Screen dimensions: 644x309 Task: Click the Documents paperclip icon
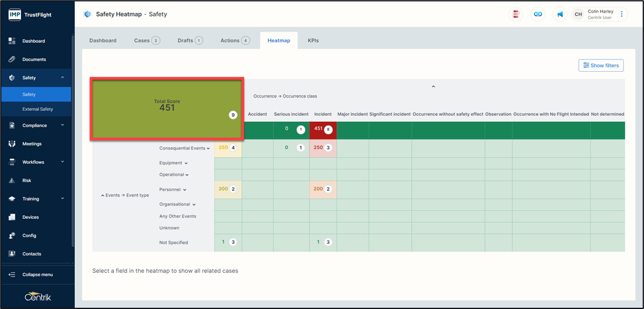[12, 59]
